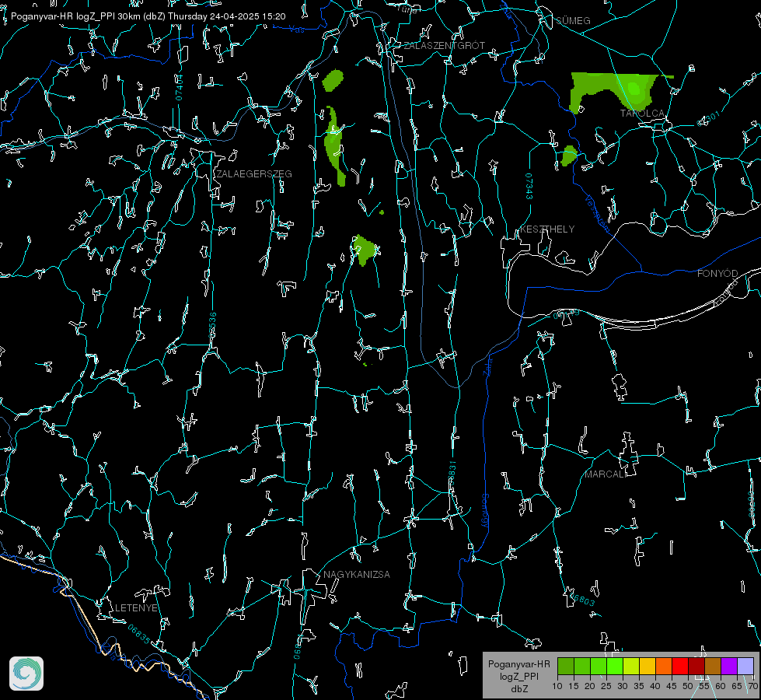Click the road number 06835 label
Viewport: 761px width, 700px height.
pyautogui.click(x=139, y=635)
